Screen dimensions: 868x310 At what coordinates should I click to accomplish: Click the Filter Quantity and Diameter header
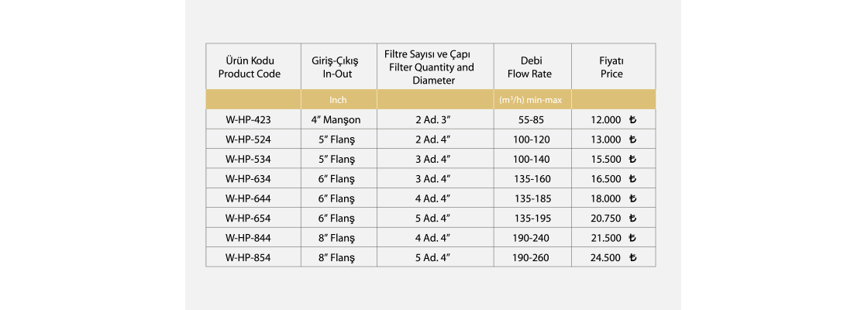[x=432, y=67]
